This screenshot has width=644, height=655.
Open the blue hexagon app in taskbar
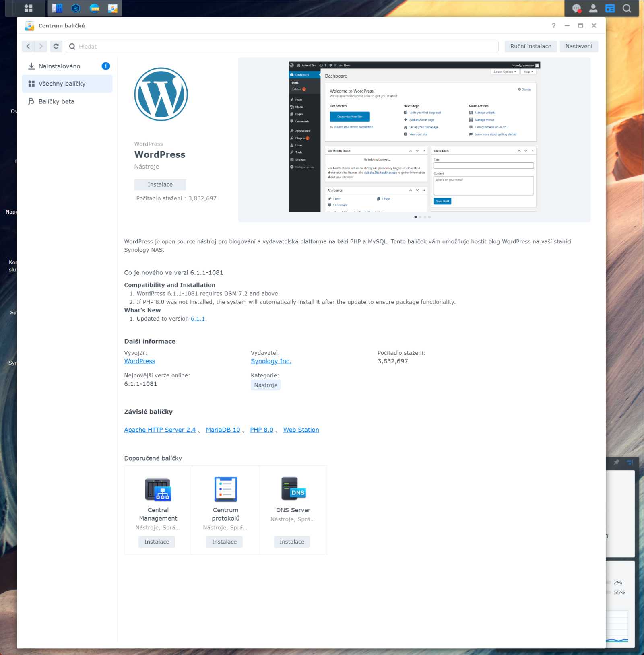[x=76, y=8]
